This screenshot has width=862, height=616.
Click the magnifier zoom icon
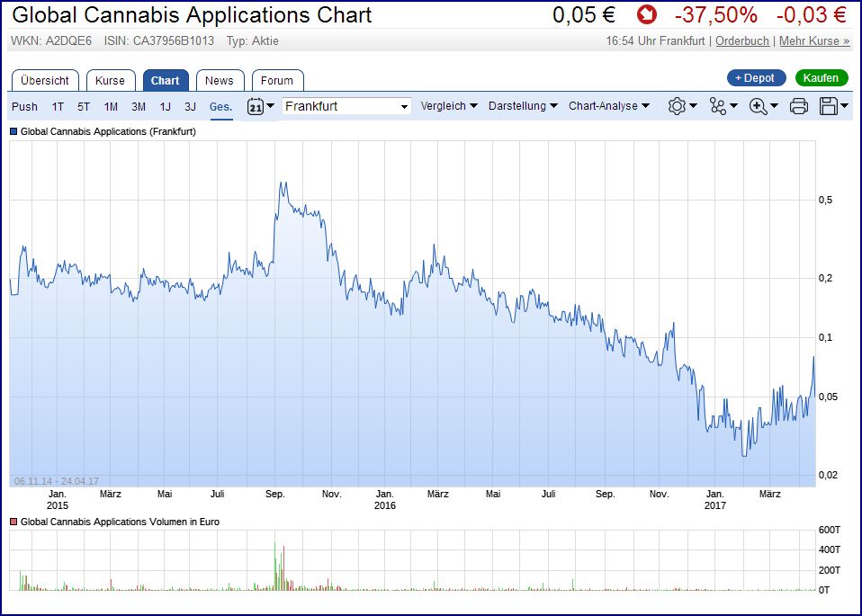763,106
